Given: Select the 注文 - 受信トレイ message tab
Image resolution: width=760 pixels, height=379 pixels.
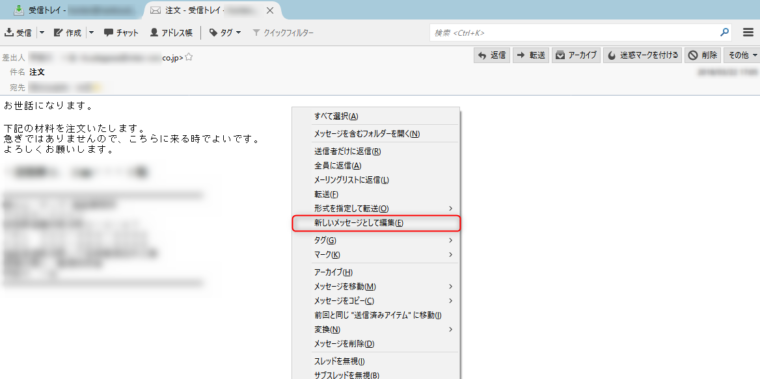Looking at the screenshot, I should click(207, 10).
